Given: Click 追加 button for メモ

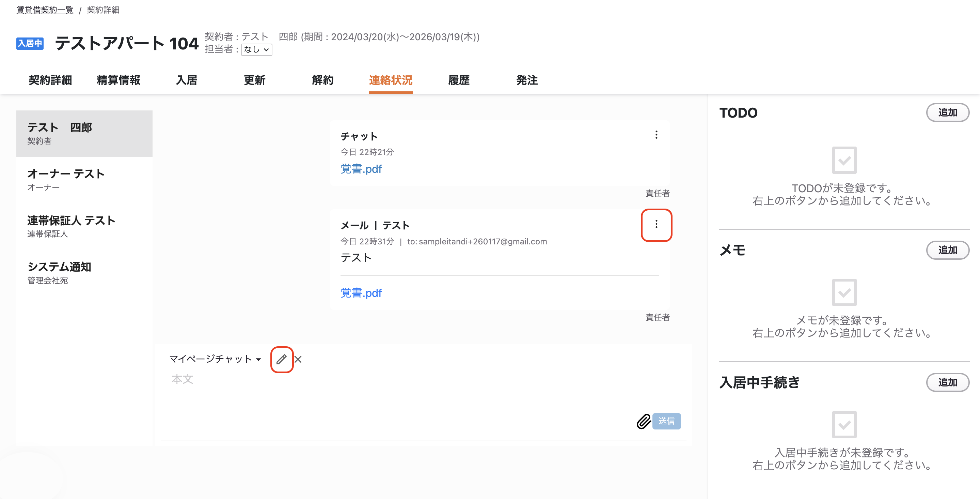Looking at the screenshot, I should (948, 250).
